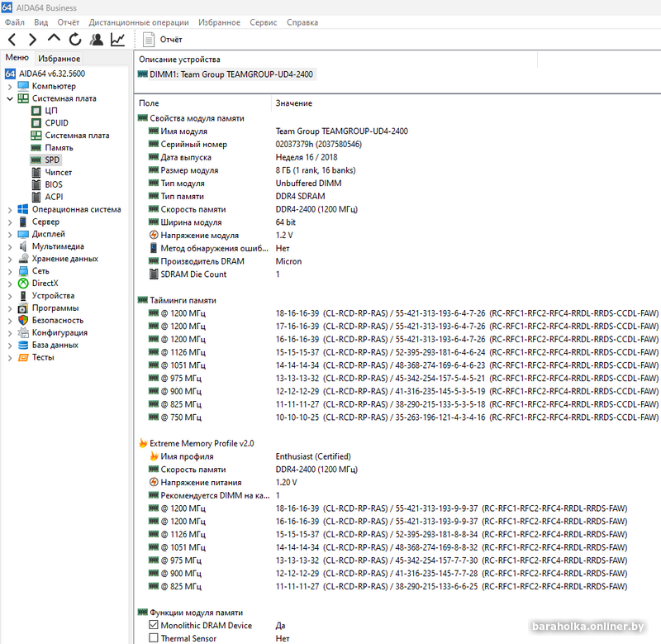
Task: Select the Память memory icon
Action: [x=36, y=148]
